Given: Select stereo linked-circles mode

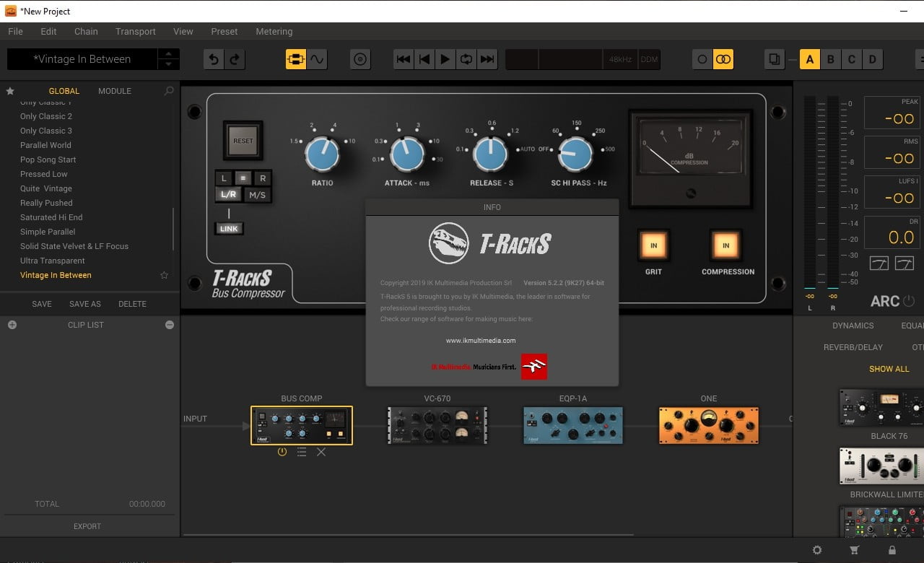Looking at the screenshot, I should pos(723,59).
